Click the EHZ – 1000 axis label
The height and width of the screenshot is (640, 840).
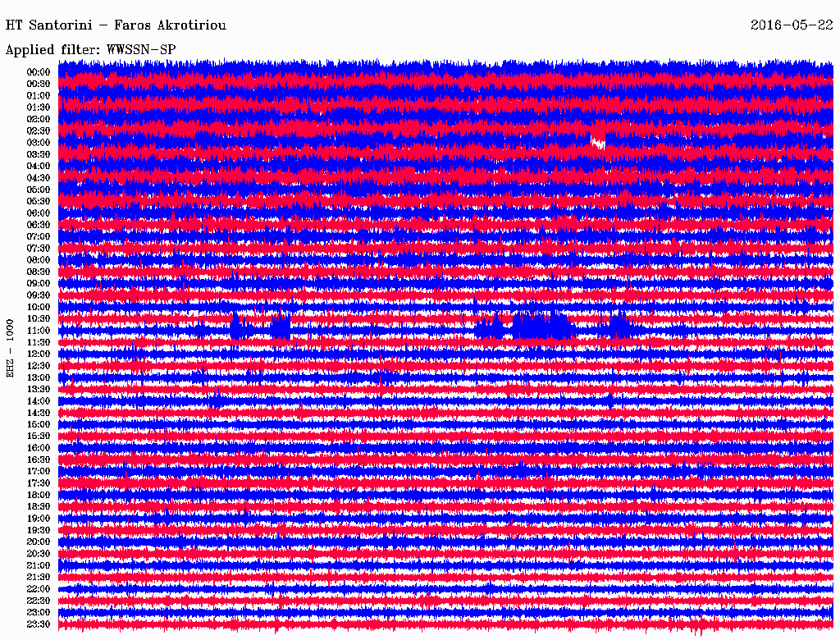coord(10,349)
